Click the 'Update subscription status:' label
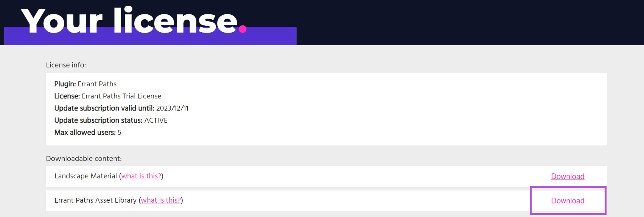The height and width of the screenshot is (217, 644). (x=98, y=120)
